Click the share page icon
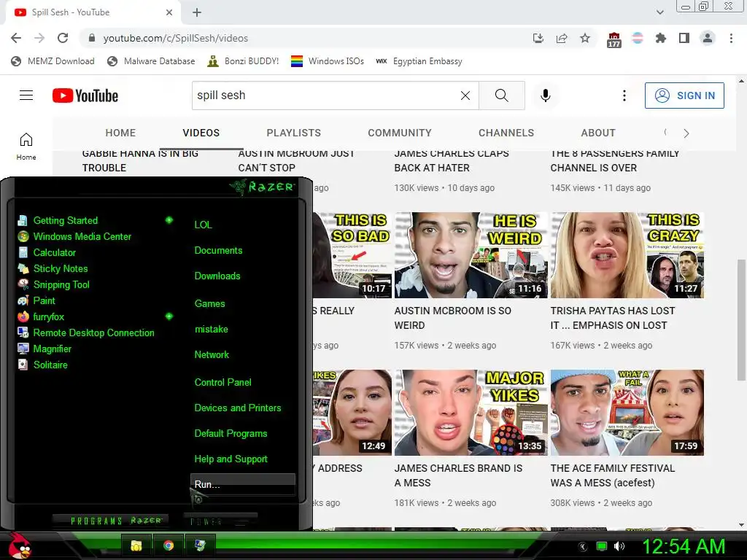Screen dimensions: 747x560 coord(562,38)
